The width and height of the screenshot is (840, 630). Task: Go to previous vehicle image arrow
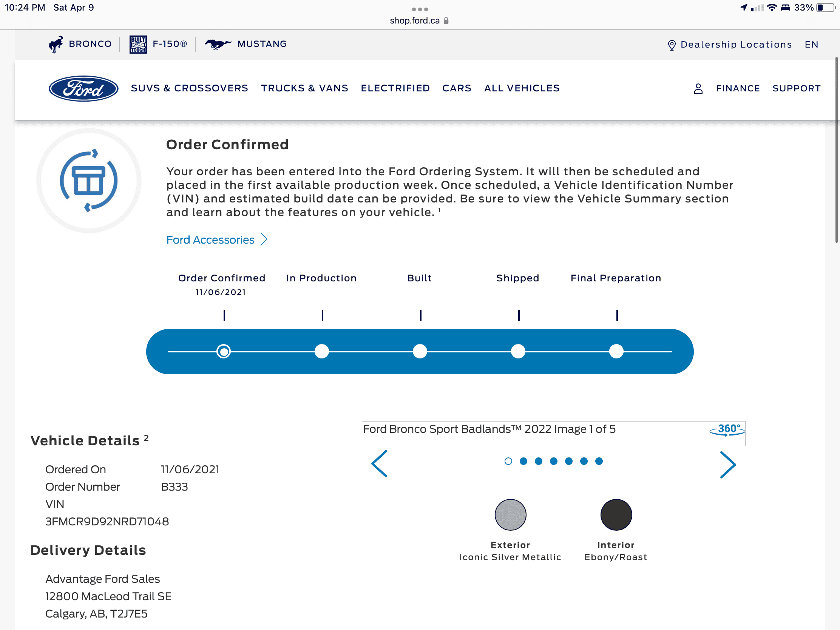pyautogui.click(x=379, y=464)
